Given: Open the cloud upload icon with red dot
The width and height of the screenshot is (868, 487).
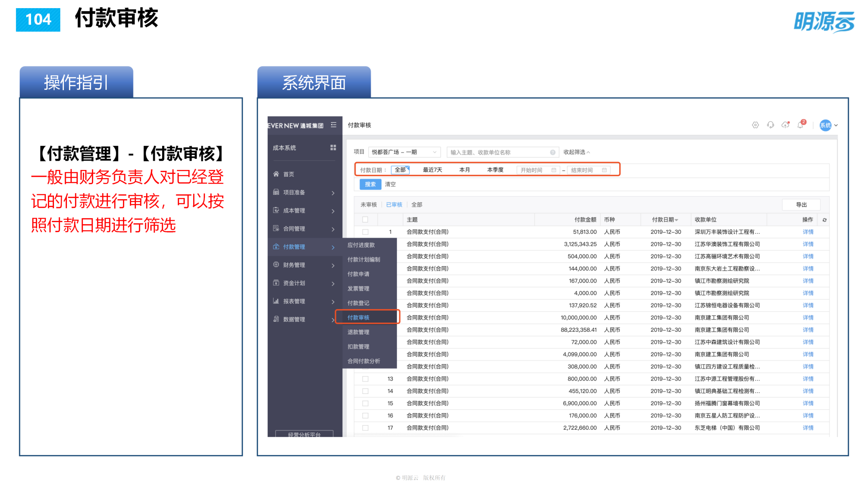Looking at the screenshot, I should click(x=785, y=125).
